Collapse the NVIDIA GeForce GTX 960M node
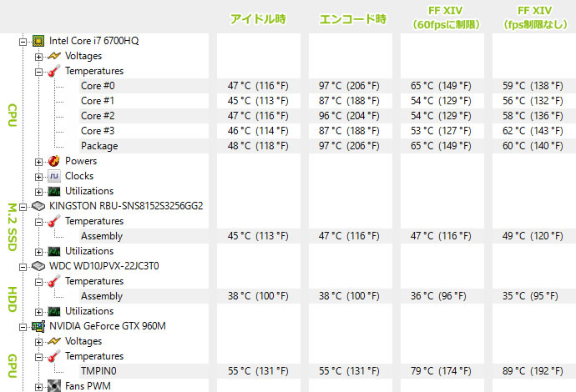This screenshot has height=392, width=576. [23, 327]
